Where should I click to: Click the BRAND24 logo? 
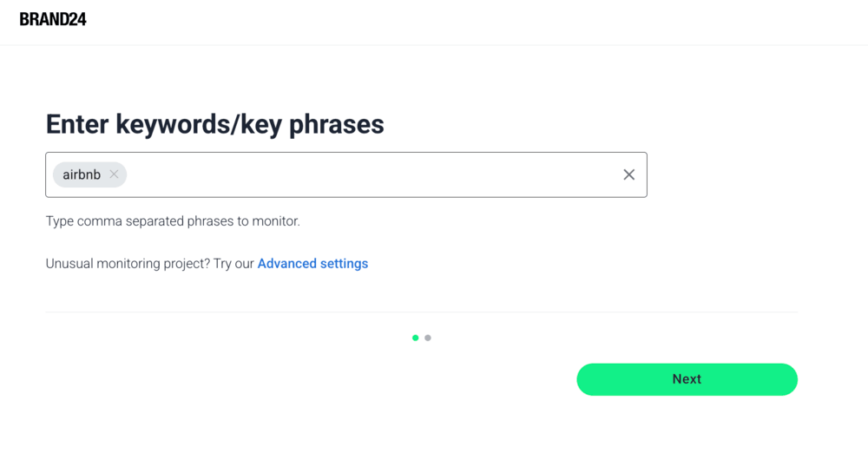53,19
